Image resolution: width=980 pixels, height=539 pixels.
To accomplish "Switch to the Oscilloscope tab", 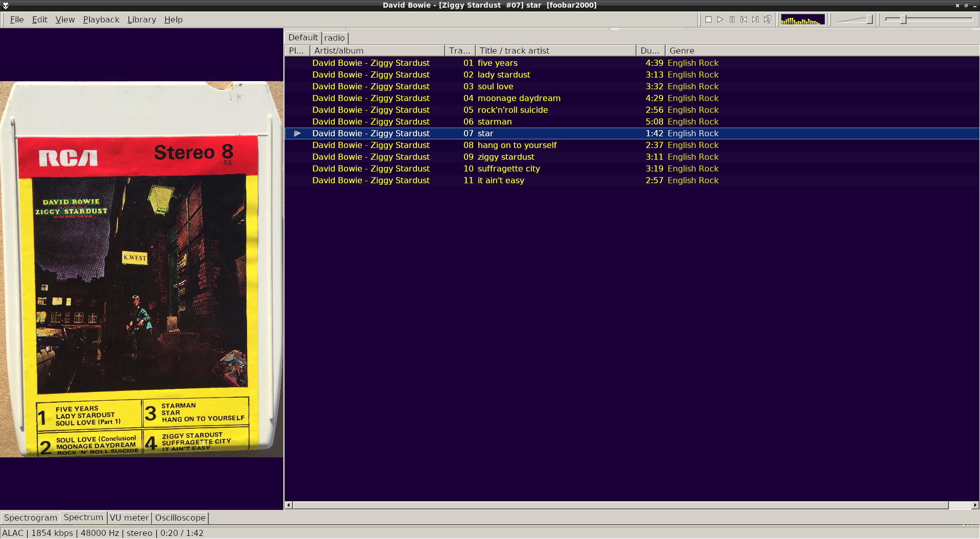I will tap(180, 518).
